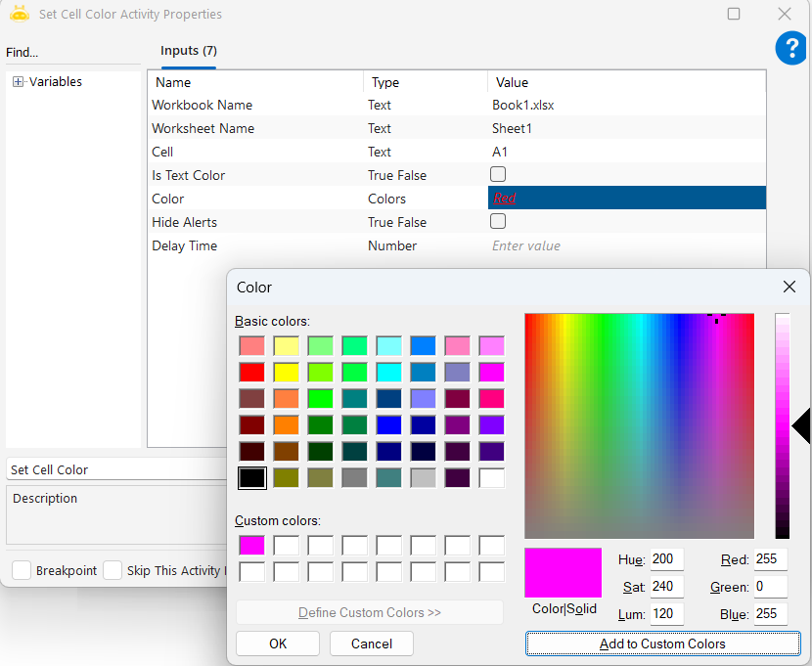
Task: Check the Breakpoint checkbox
Action: (21, 570)
